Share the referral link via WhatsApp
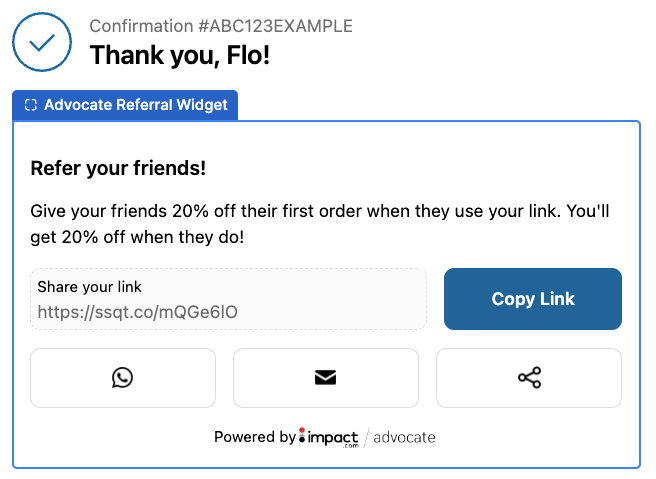Viewport: 656px width, 479px height. [x=122, y=377]
